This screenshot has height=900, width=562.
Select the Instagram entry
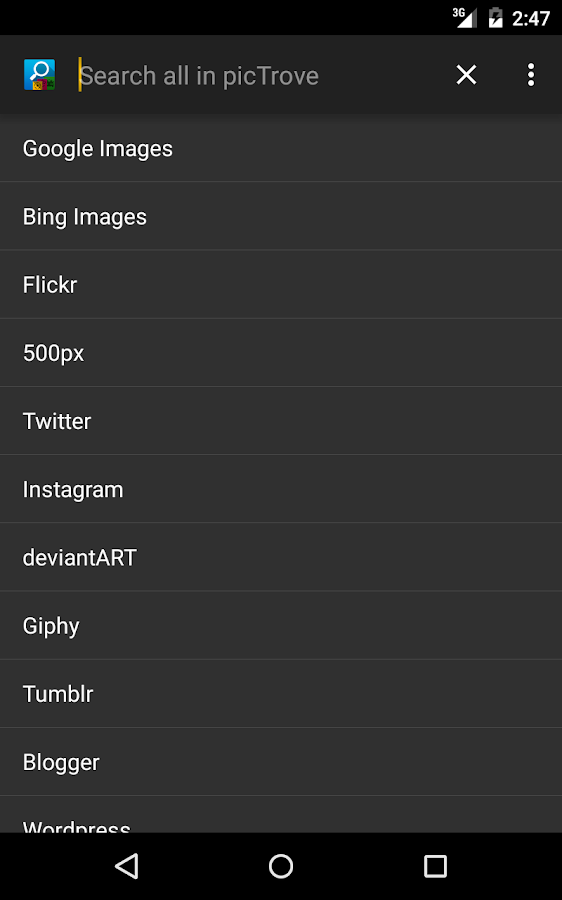[281, 489]
